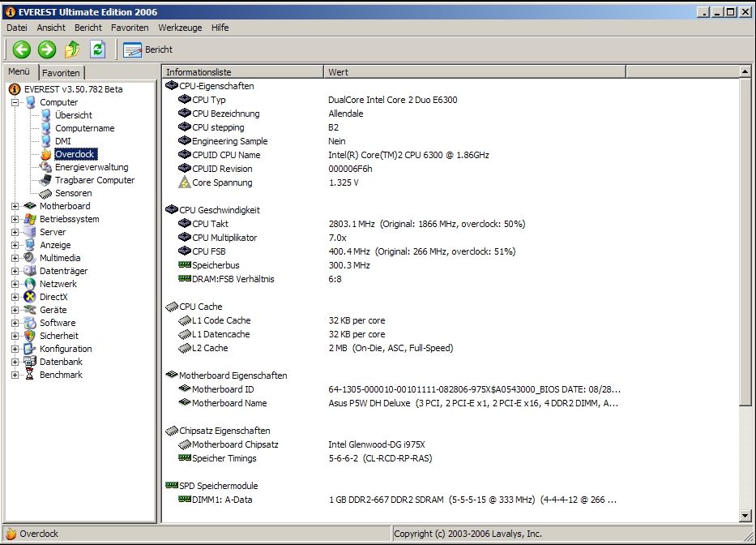
Task: Open the Werkzeuge menu
Action: [181, 28]
